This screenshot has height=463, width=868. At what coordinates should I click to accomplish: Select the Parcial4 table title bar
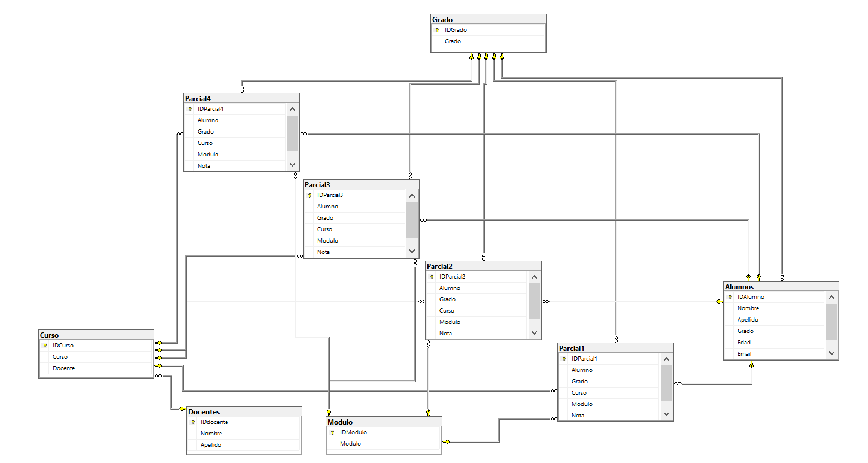tap(241, 99)
